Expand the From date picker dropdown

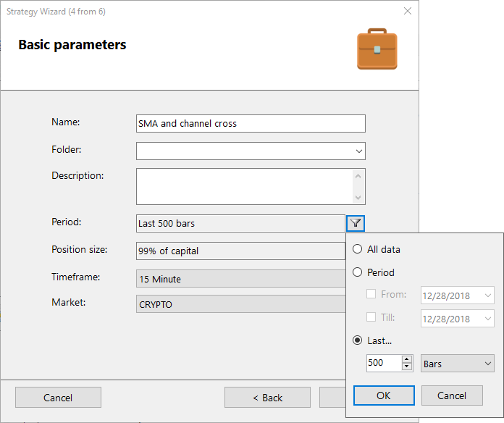[x=487, y=295]
